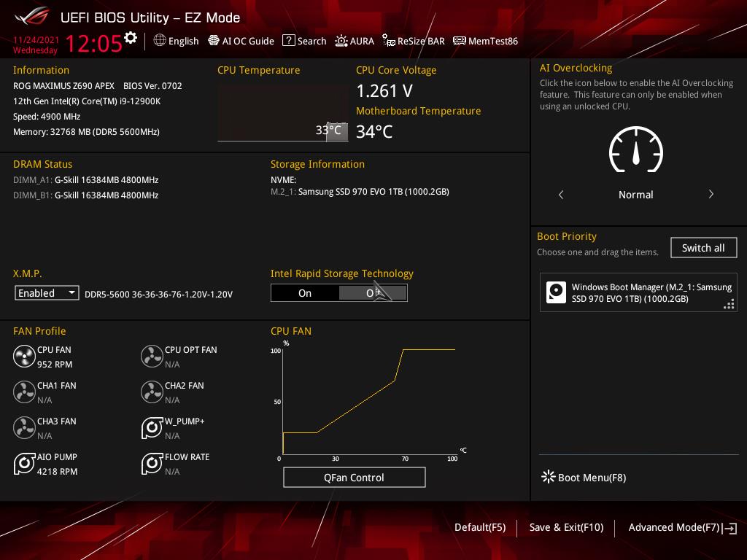747x560 pixels.
Task: Click left chevron beside Normal overclocking mode
Action: [561, 195]
